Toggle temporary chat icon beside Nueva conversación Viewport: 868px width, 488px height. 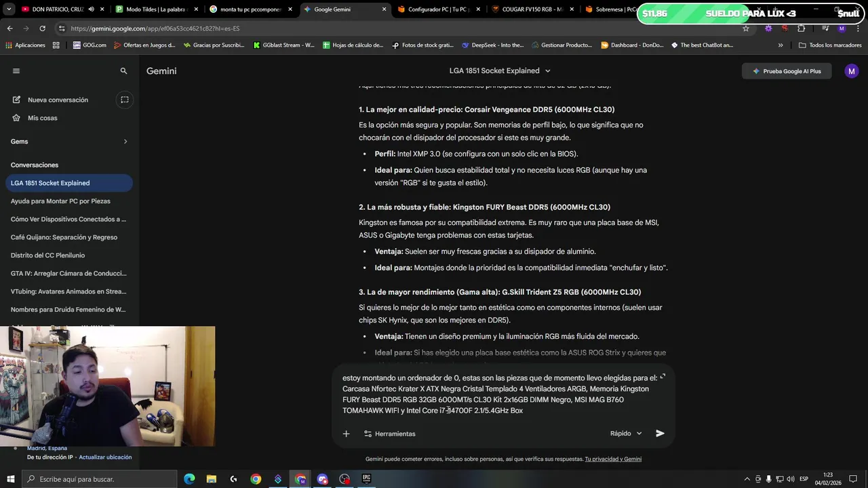(x=124, y=100)
